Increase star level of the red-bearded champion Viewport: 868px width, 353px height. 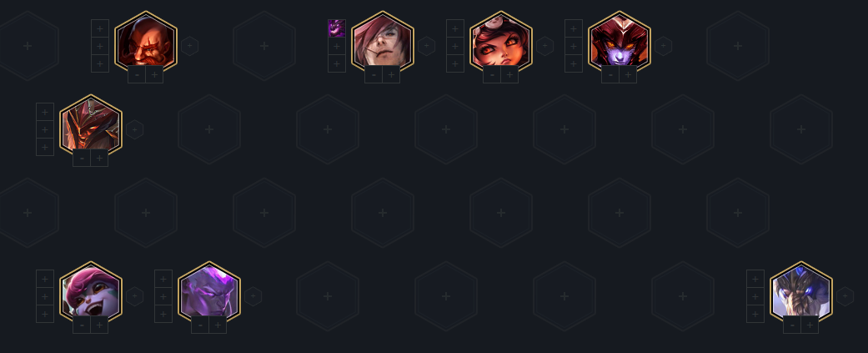click(154, 74)
